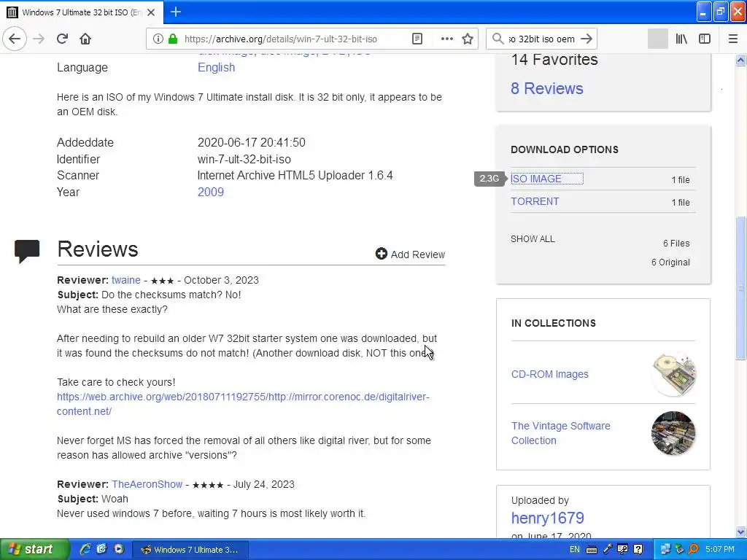This screenshot has width=747, height=560.
Task: Click the scrollbar up arrow
Action: click(x=740, y=60)
